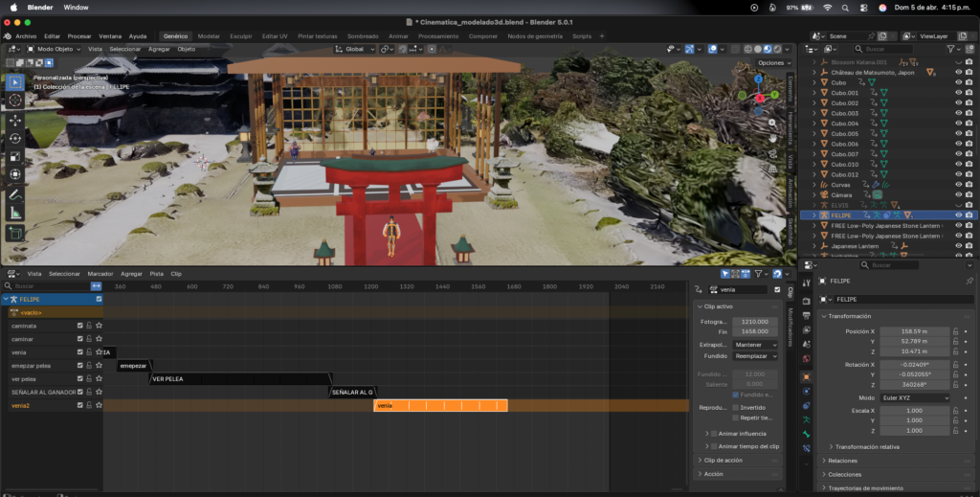
Task: Pin the FELIPE properties panel
Action: tap(968, 281)
